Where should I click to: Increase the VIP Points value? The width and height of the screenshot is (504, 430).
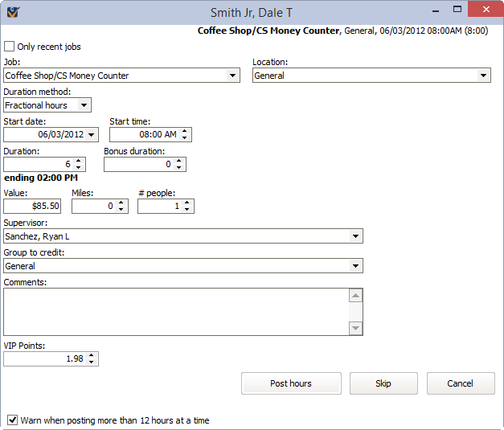tap(92, 355)
